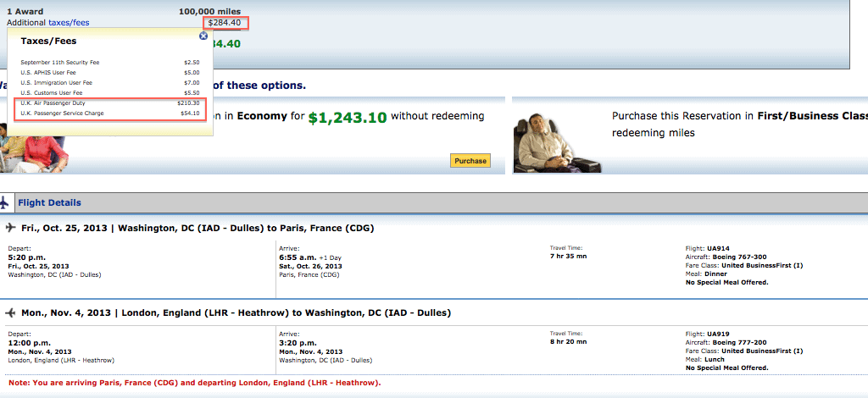
Task: Click the economy travelers image
Action: [33, 154]
